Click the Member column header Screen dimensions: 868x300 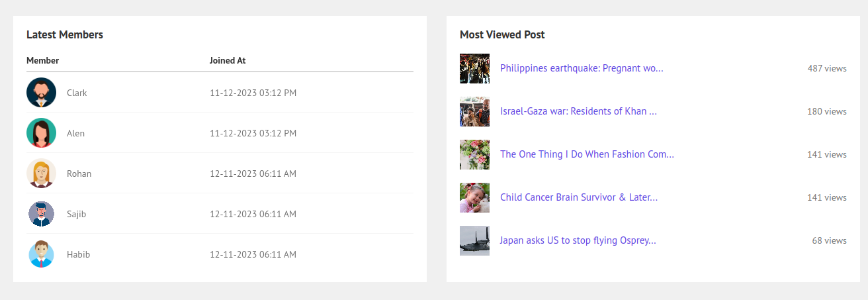tap(43, 60)
